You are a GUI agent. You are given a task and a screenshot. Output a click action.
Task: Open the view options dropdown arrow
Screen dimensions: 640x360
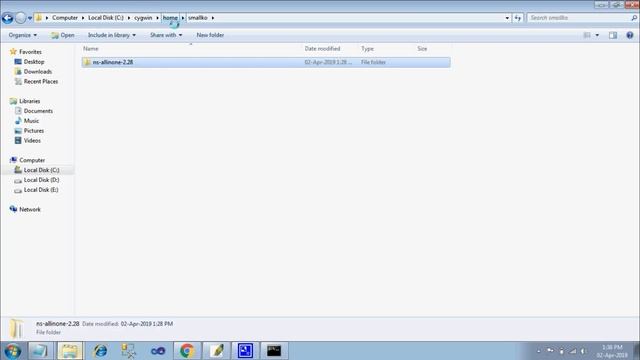tap(597, 35)
